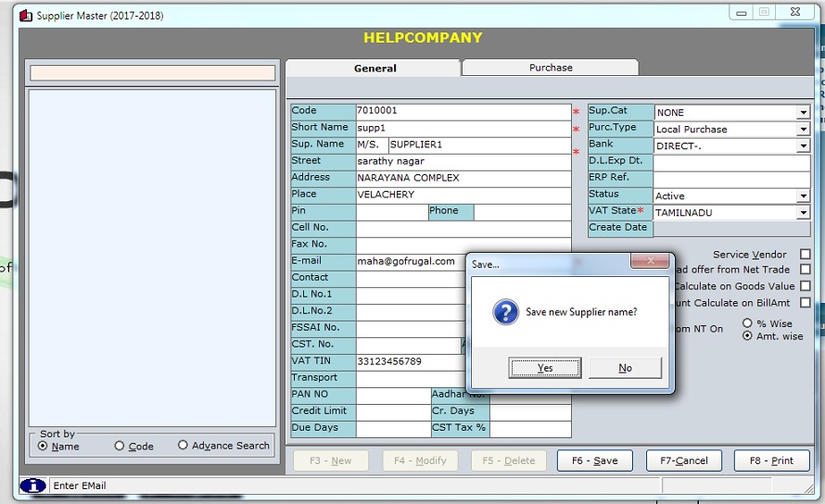The image size is (825, 504).
Task: Switch to the General tab
Action: 374,68
